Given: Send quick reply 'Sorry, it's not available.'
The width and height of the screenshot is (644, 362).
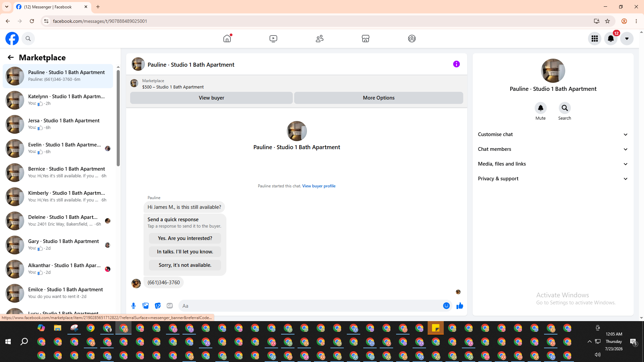Looking at the screenshot, I should pyautogui.click(x=185, y=265).
